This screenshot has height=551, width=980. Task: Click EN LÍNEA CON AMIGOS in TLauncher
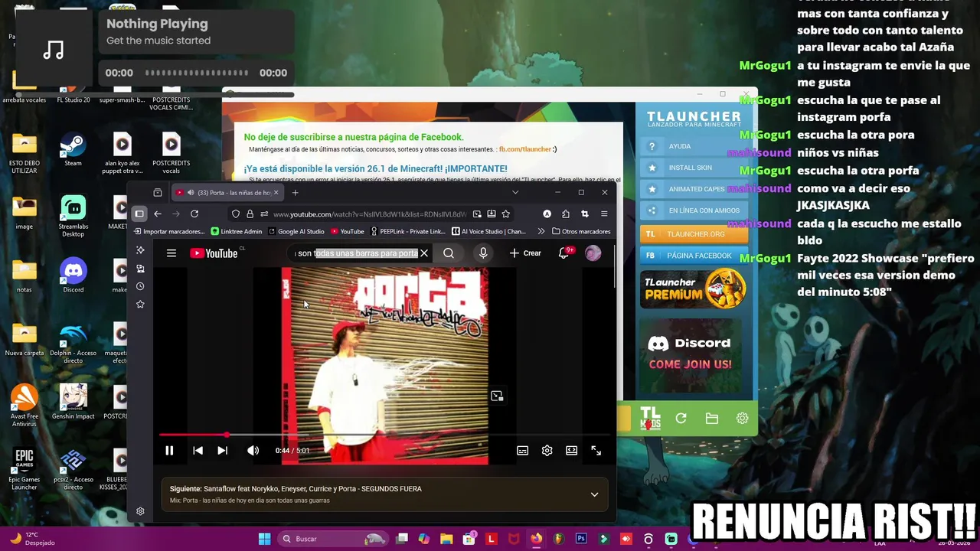pos(693,210)
